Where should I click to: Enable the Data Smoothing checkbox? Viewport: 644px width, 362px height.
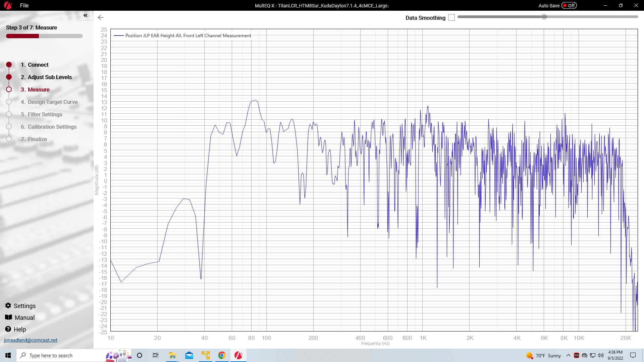451,18
